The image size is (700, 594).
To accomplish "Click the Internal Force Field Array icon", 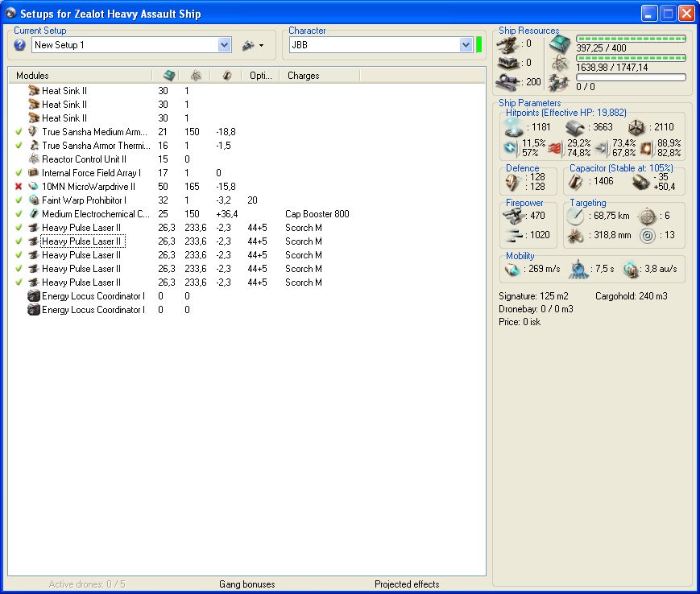I will click(x=34, y=173).
